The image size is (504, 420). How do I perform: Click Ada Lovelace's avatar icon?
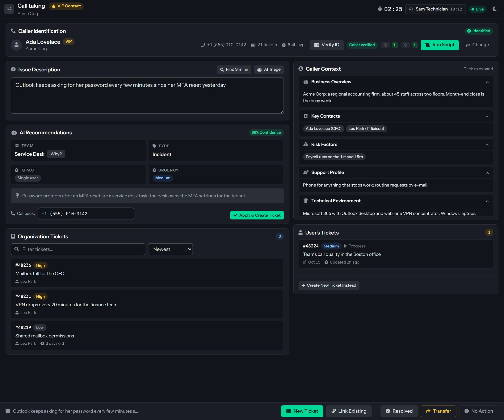(17, 45)
